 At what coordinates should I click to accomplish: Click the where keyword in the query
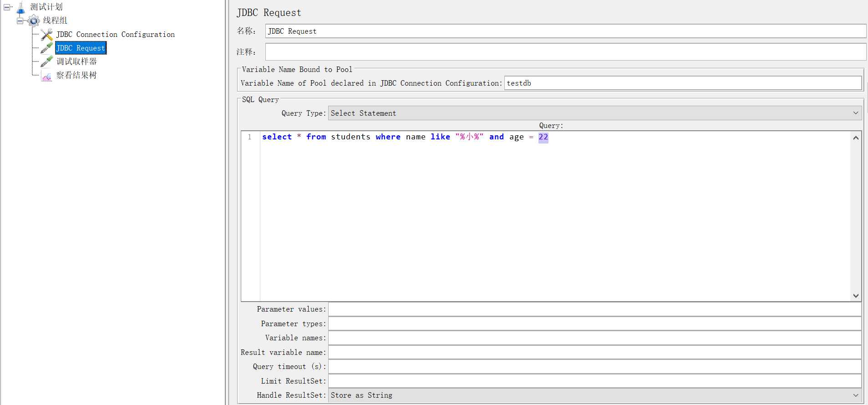(x=388, y=137)
